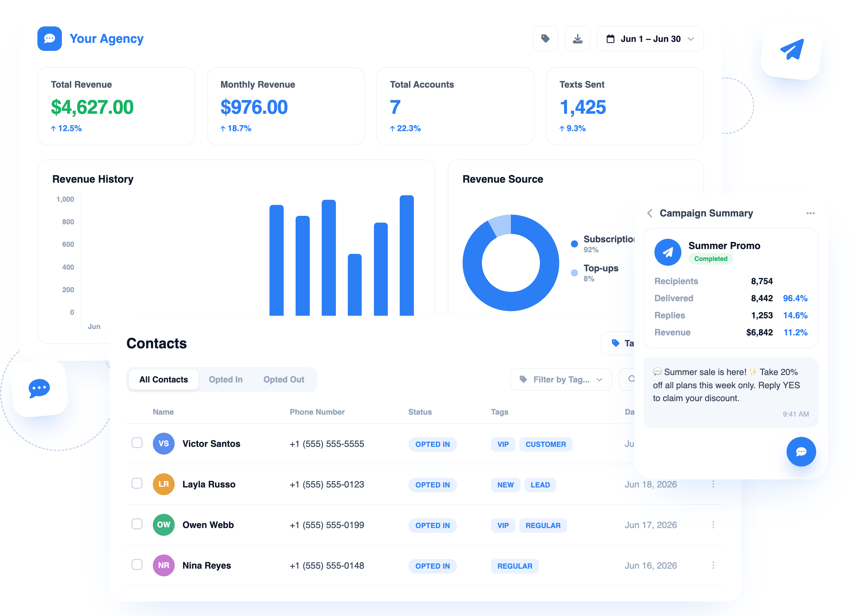Select Layla Russo checkbox
Image resolution: width=851 pixels, height=616 pixels.
pos(137,483)
